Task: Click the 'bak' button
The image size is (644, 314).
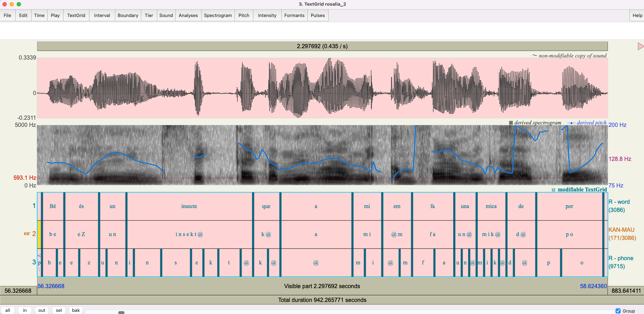Action: [76, 310]
